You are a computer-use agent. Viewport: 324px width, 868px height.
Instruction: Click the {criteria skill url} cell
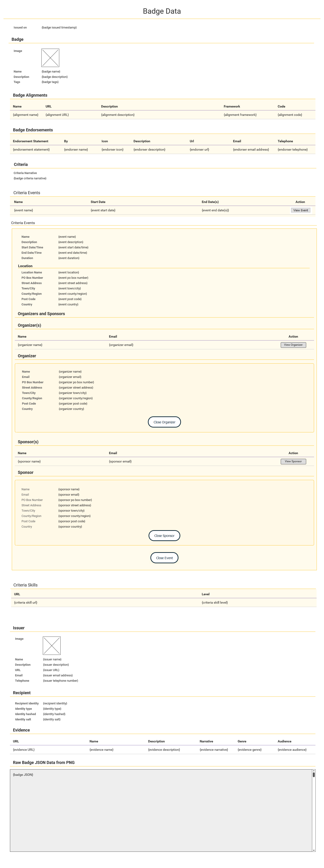25,602
